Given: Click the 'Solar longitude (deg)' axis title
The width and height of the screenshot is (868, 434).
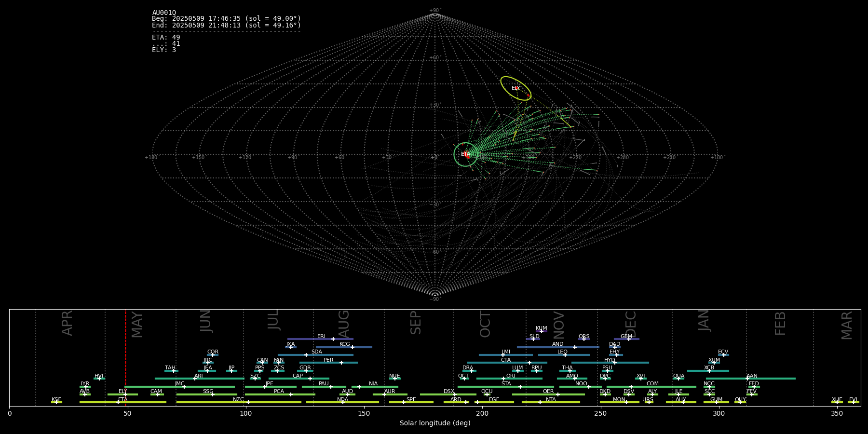Looking at the screenshot, I should click(x=435, y=423).
